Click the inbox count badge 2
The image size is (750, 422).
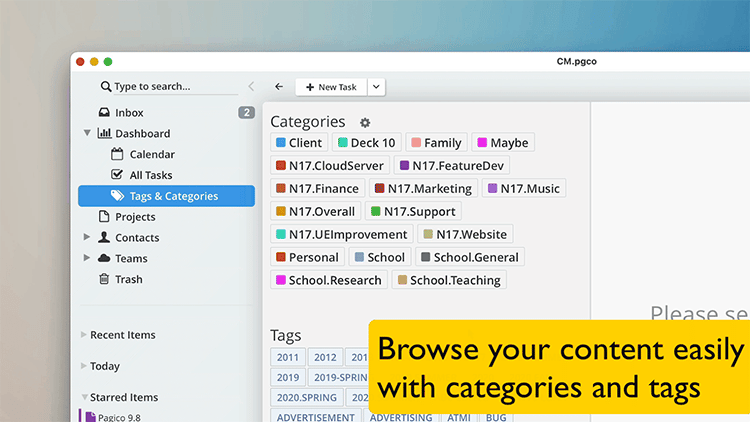tap(246, 112)
